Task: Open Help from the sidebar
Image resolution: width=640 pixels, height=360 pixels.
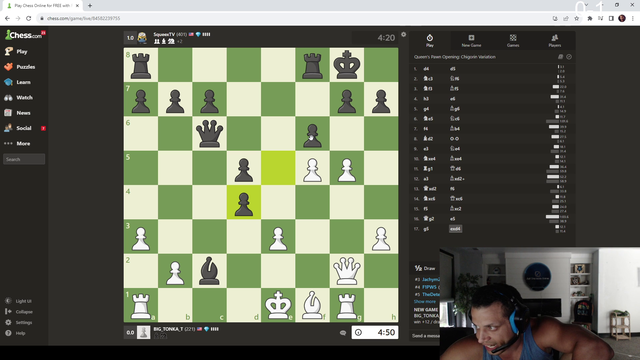Action: point(15,333)
